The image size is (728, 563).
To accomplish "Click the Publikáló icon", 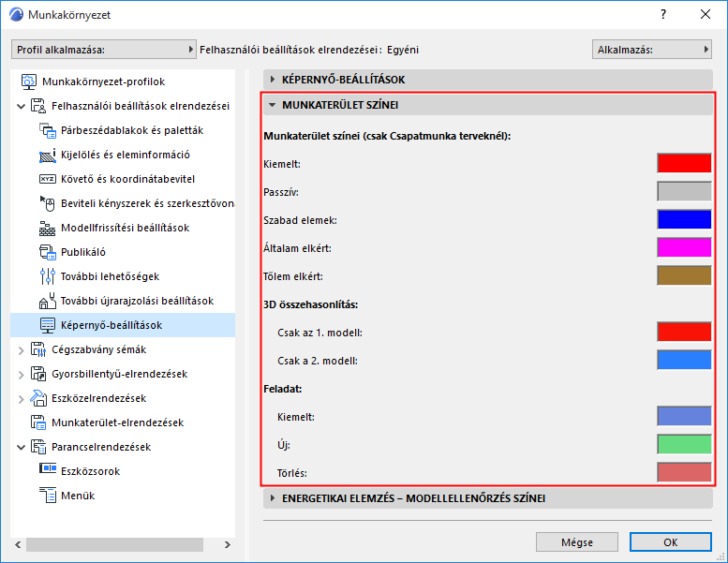I will coord(48,252).
